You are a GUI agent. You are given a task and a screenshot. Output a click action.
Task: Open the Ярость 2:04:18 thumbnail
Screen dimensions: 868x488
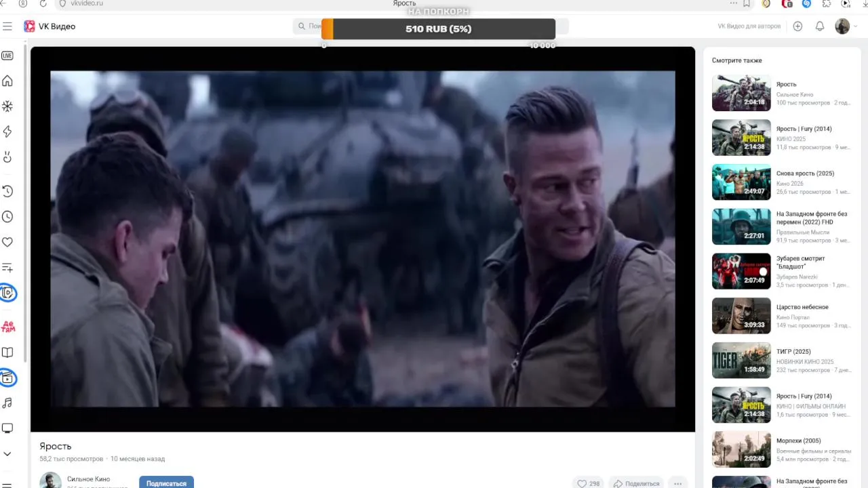pyautogui.click(x=741, y=93)
